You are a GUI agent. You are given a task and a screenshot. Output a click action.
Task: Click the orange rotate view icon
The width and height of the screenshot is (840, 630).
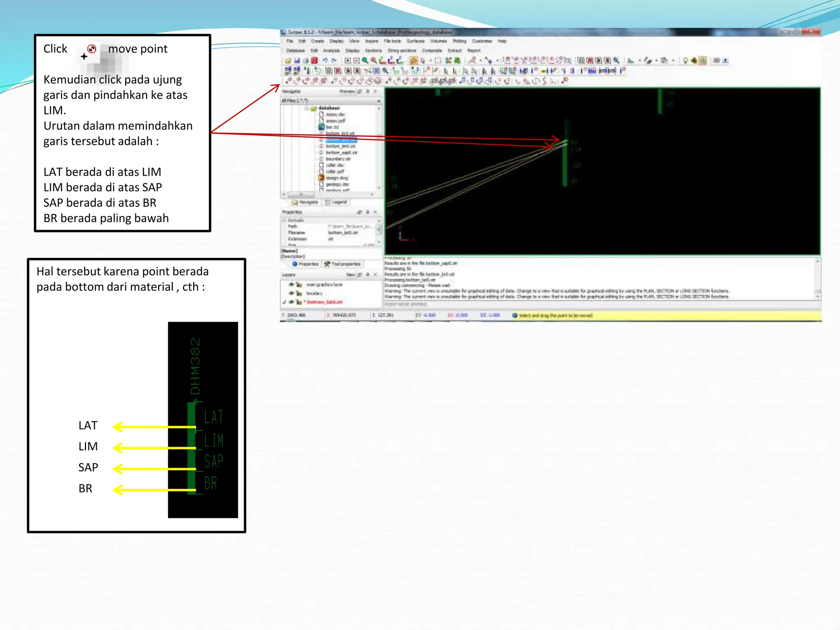click(414, 61)
